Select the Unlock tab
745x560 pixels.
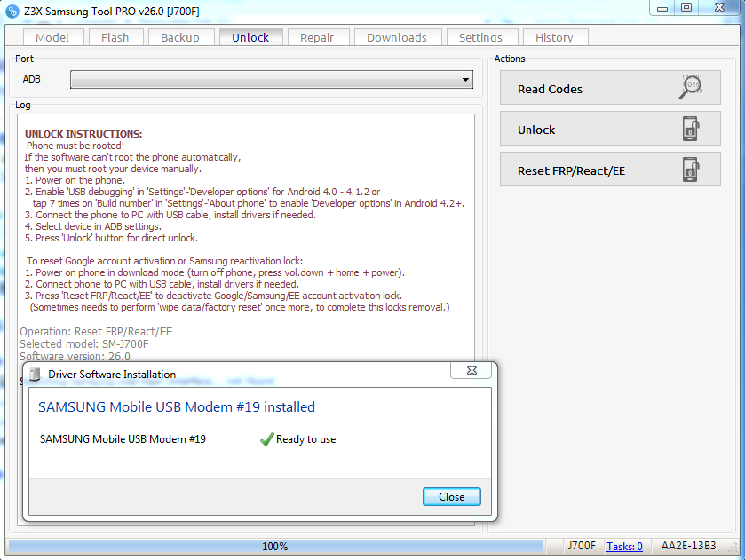pyautogui.click(x=251, y=37)
